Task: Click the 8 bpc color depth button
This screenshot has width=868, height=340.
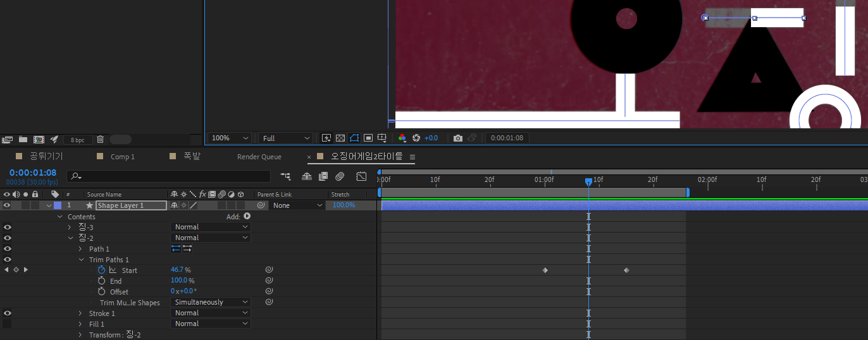Action: tap(78, 140)
